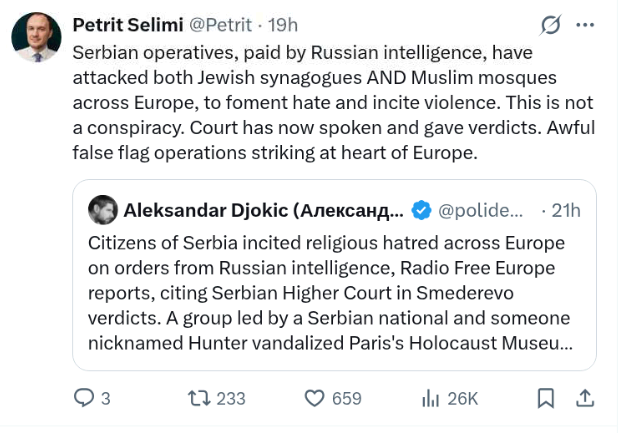618x433 pixels.
Task: Click the blue verified badge
Action: click(422, 210)
